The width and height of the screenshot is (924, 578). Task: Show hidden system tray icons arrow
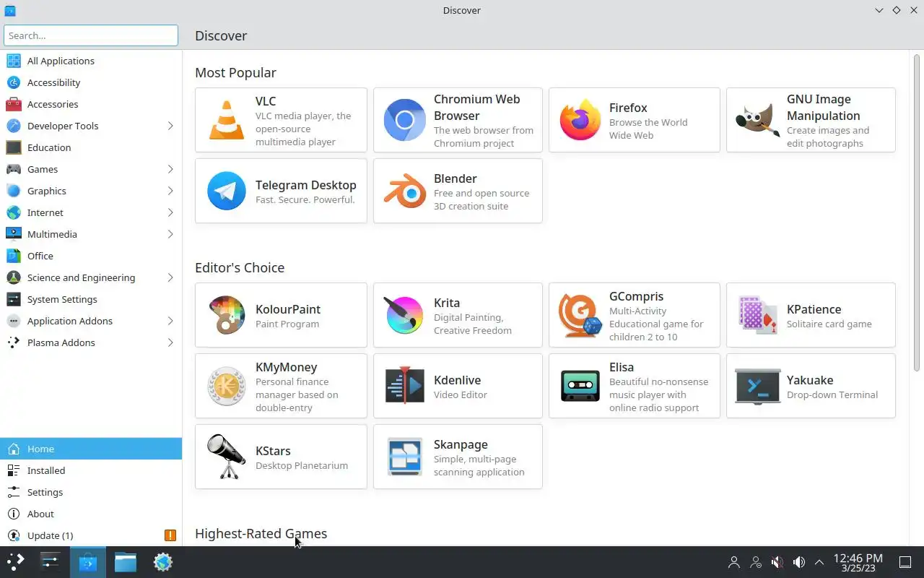point(819,562)
